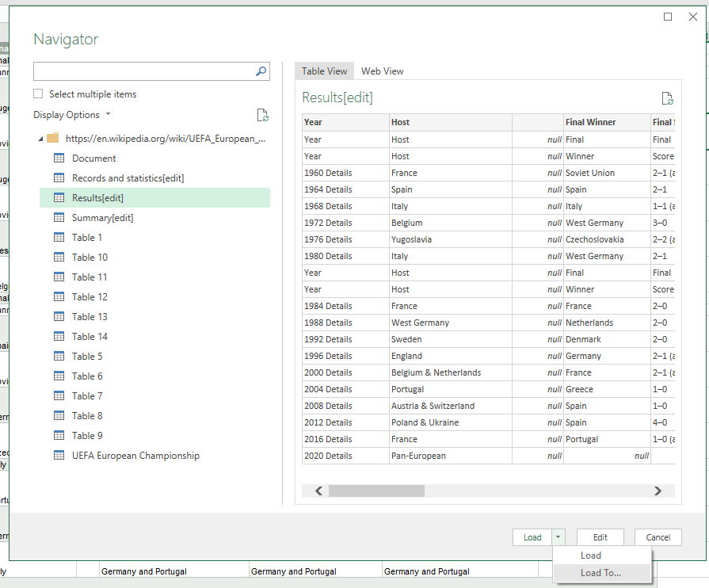Screen dimensions: 709x588
Task: Click the Summary[edit] table icon
Action: (59, 218)
